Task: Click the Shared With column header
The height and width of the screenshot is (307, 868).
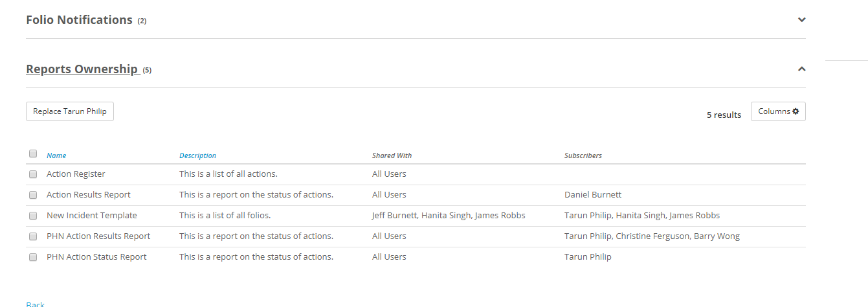Action: coord(392,155)
